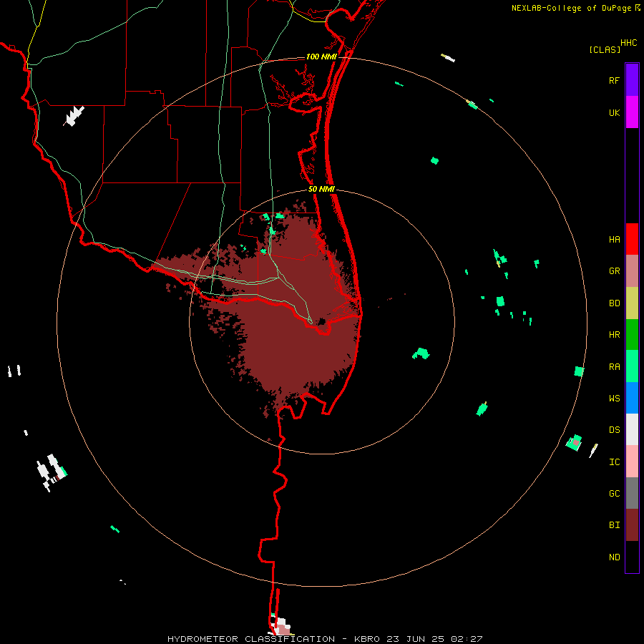Click the BI brown legend swatch
Viewport: 644px width, 644px height.
[x=632, y=525]
